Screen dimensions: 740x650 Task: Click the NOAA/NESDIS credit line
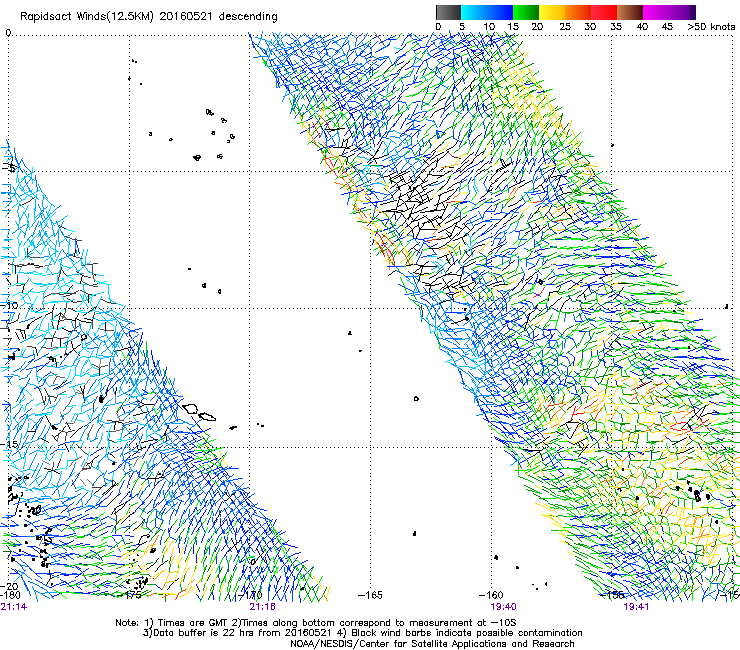(x=432, y=644)
